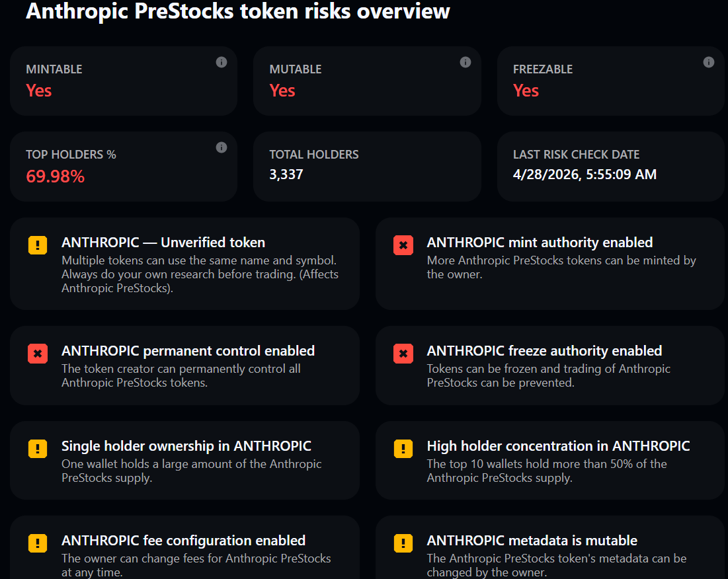Select the Anthropic PreStocks page heading
The width and height of the screenshot is (728, 579).
[237, 12]
